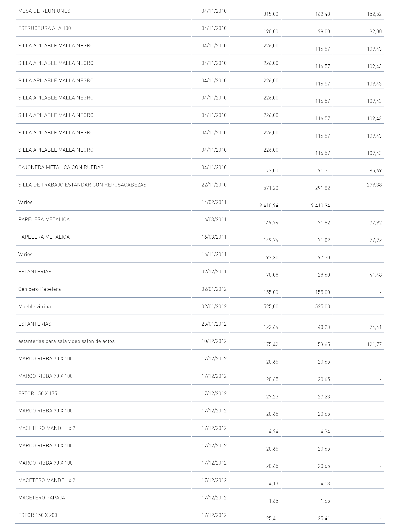
Task: Click the 121,77 net value cell
Action: pos(374,345)
